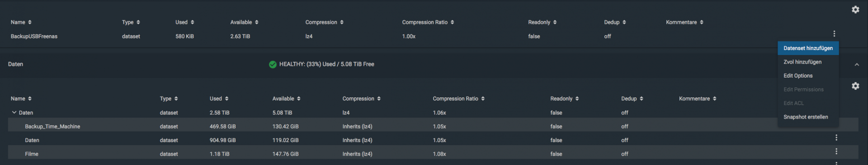Sort Daten table by Used column
This screenshot has width=868, height=165.
[219, 99]
